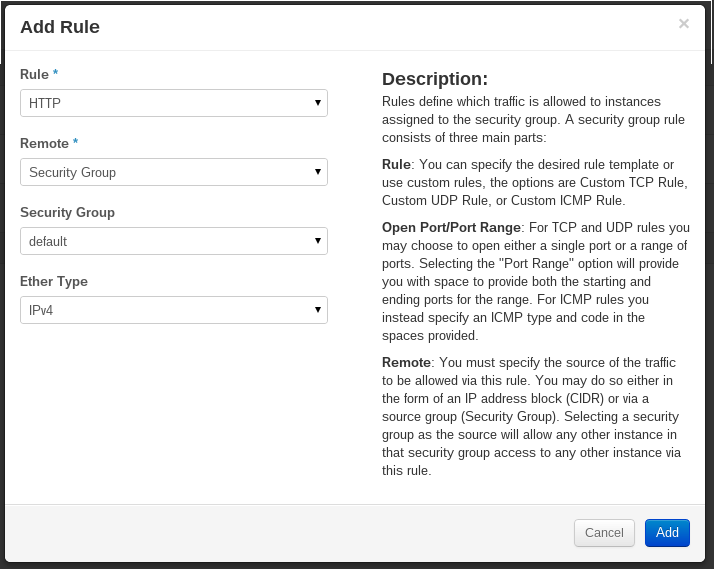Click the bold 'Open Port/Port Range' term

(x=451, y=227)
